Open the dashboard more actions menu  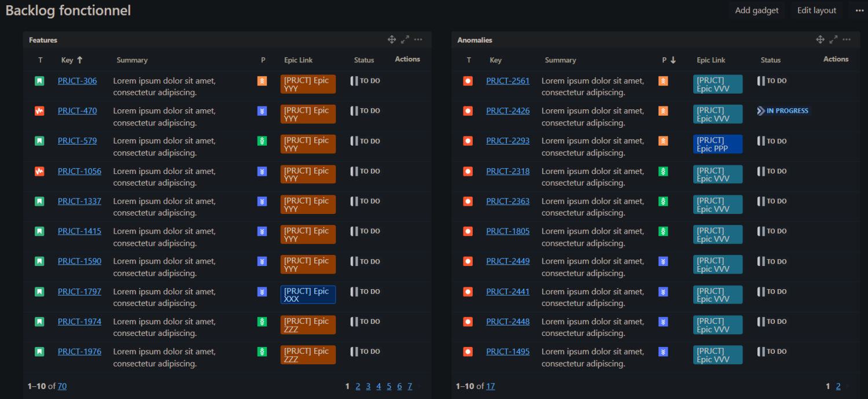[x=859, y=10]
